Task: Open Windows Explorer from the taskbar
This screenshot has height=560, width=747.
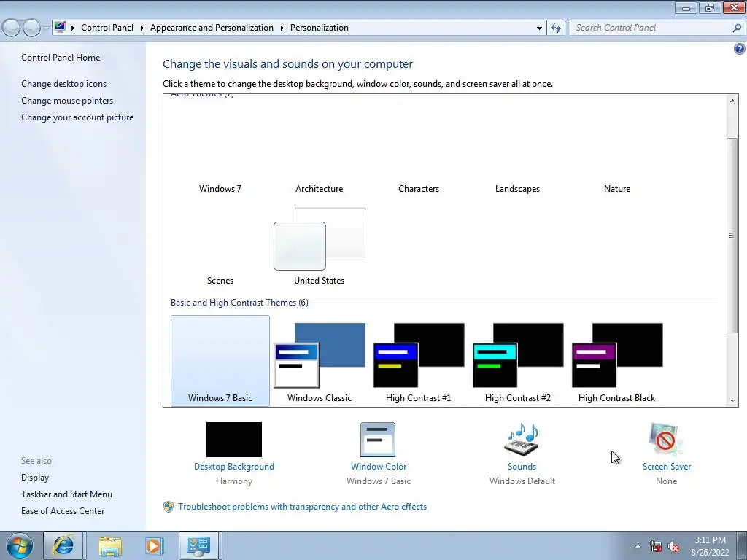Action: point(110,545)
